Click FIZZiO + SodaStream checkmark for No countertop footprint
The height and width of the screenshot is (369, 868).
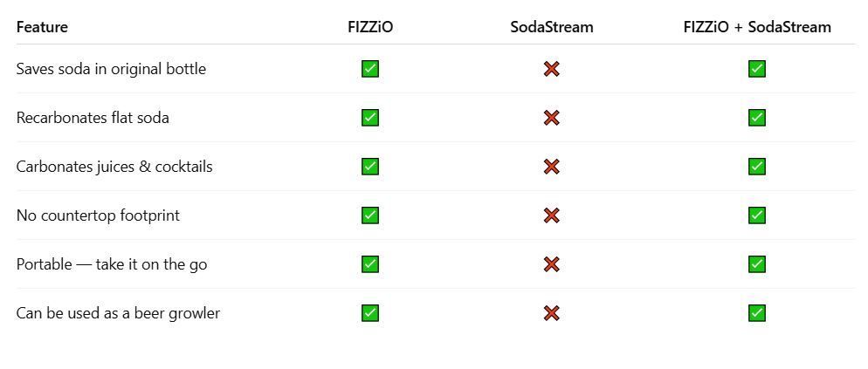[757, 215]
